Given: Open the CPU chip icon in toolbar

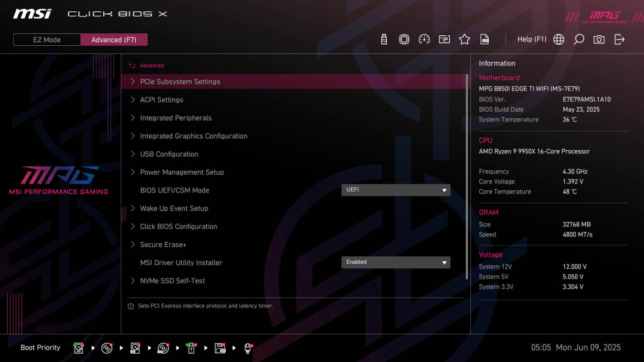Looking at the screenshot, I should click(x=404, y=40).
